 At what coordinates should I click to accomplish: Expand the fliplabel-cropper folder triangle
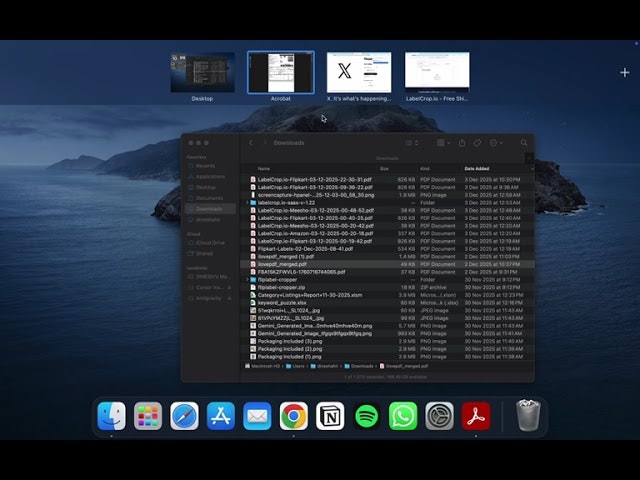pyautogui.click(x=248, y=279)
